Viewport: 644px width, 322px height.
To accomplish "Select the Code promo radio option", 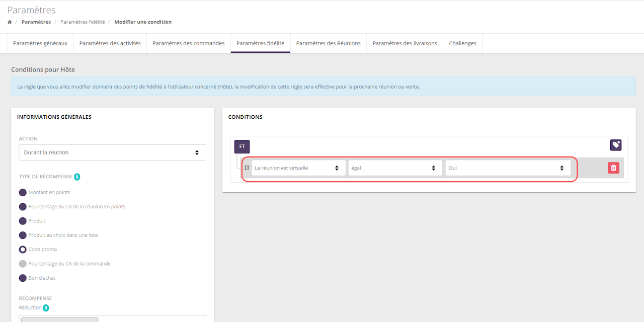I will point(23,250).
